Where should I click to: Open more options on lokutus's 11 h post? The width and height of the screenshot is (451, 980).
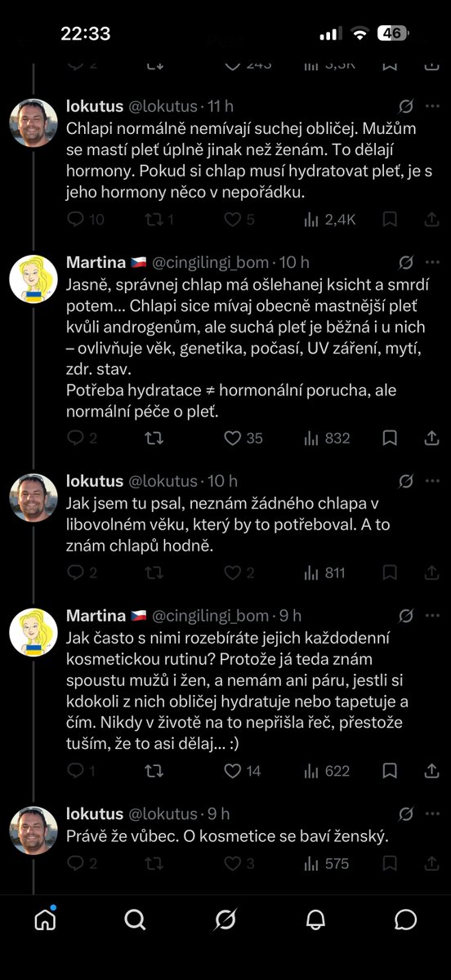(x=432, y=106)
